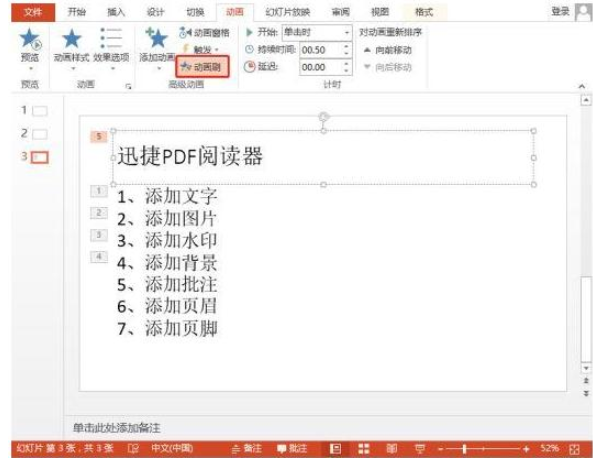
Task: Click the line 3、添加水印
Action: [167, 241]
